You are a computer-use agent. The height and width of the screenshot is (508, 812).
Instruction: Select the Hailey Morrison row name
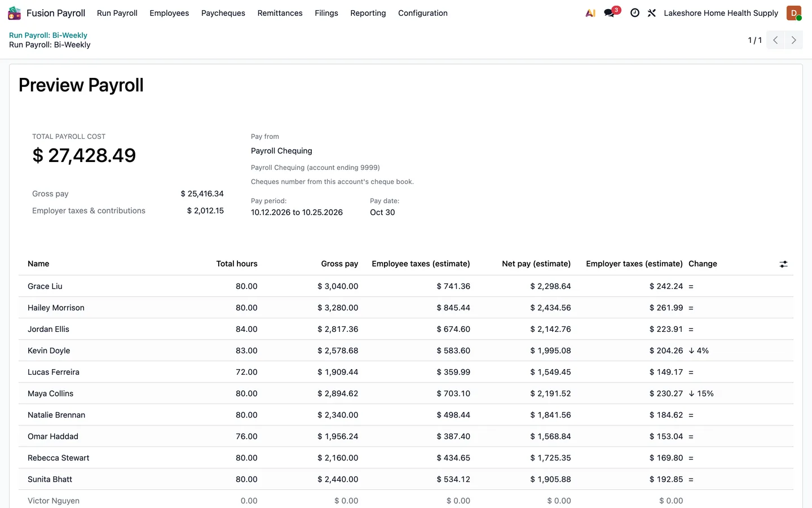56,308
